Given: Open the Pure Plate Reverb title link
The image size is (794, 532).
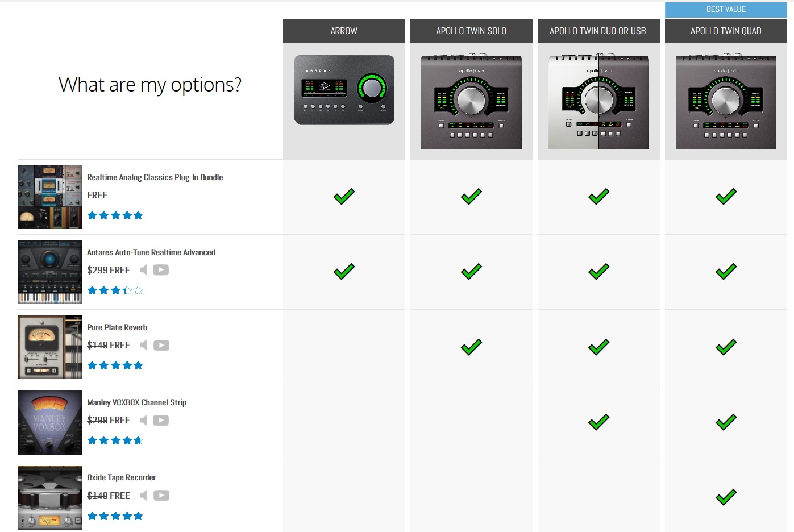Looking at the screenshot, I should tap(117, 327).
